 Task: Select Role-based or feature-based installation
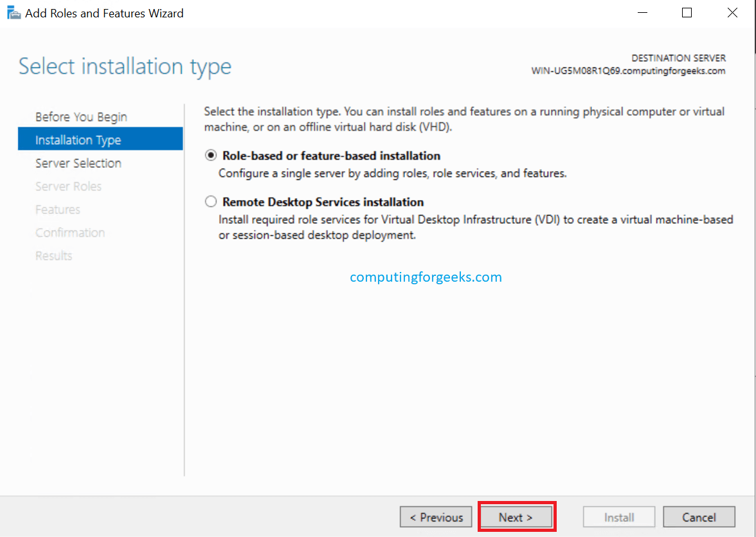pyautogui.click(x=211, y=156)
